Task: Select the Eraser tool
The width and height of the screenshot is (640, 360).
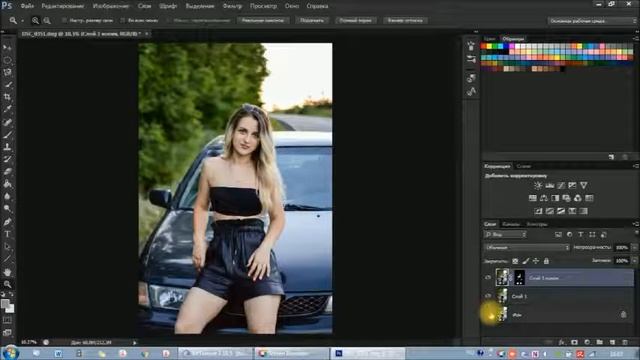Action: [x=7, y=171]
